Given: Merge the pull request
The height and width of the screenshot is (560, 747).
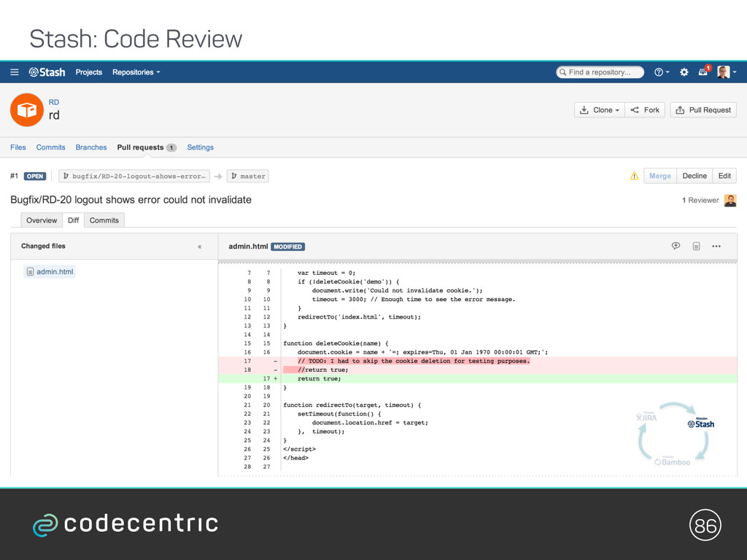Looking at the screenshot, I should (x=660, y=176).
